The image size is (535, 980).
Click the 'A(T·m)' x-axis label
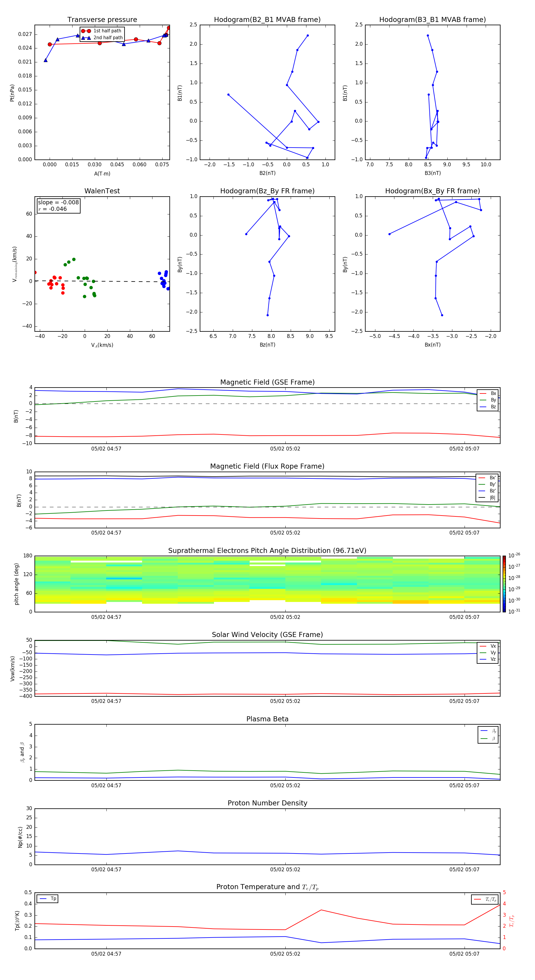[102, 174]
